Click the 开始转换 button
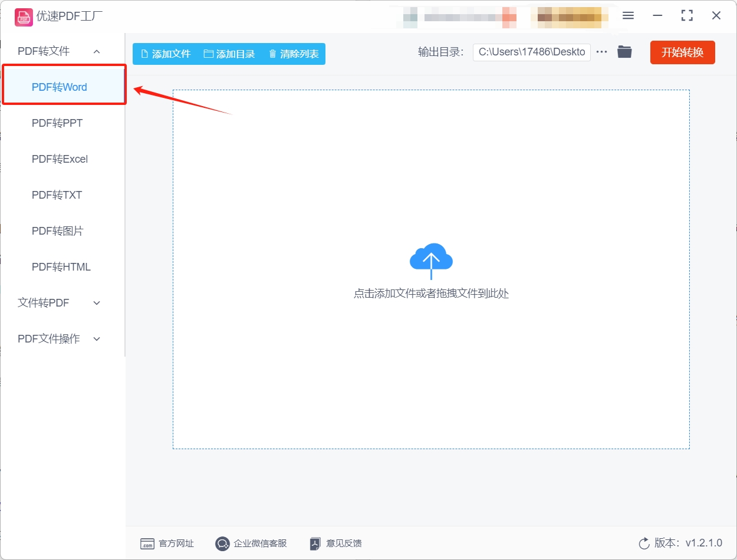Image resolution: width=737 pixels, height=560 pixels. [682, 52]
